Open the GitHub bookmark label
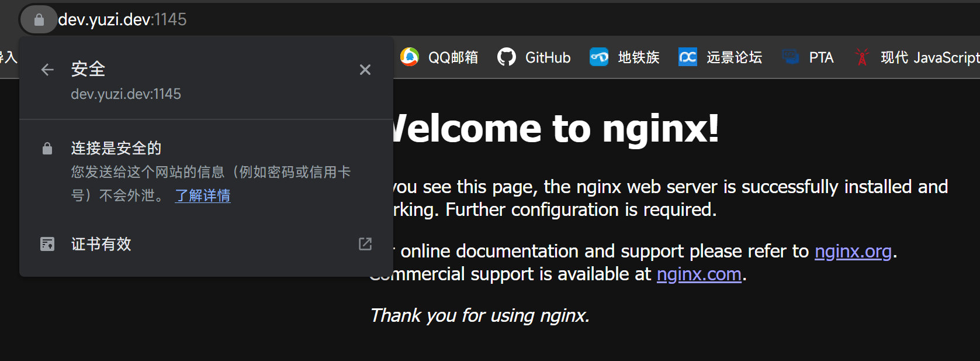This screenshot has width=980, height=361. point(548,57)
